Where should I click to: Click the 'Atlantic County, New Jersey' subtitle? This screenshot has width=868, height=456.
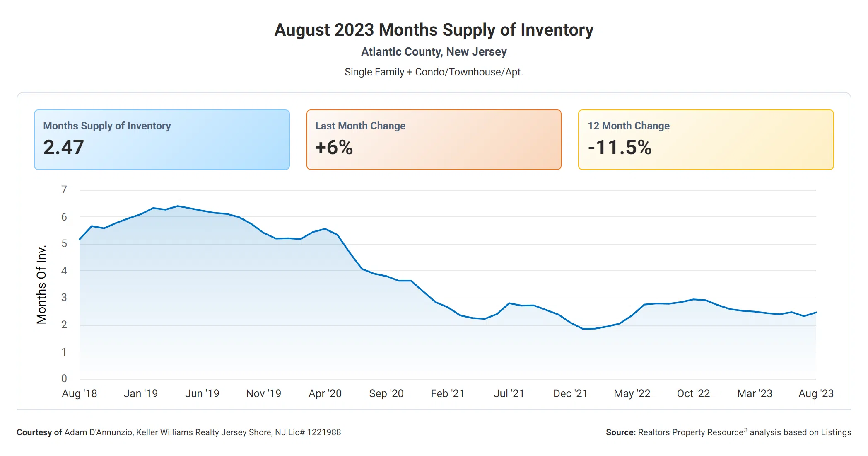tap(434, 52)
